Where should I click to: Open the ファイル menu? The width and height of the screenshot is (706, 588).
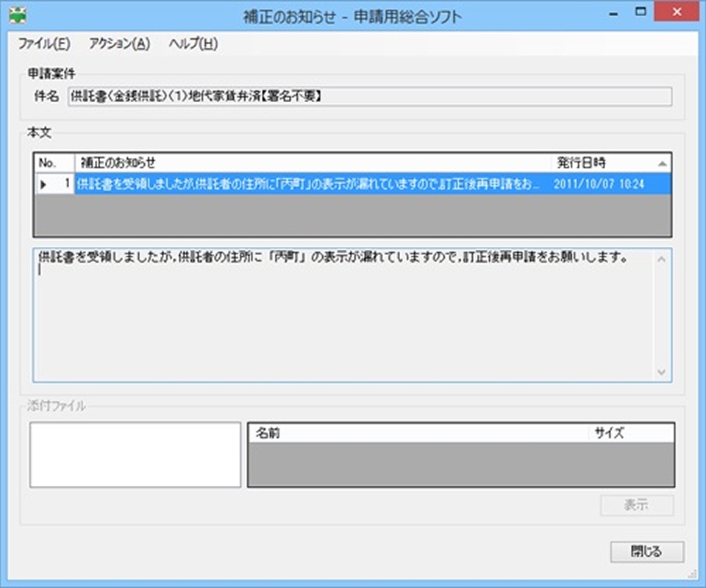click(x=46, y=44)
